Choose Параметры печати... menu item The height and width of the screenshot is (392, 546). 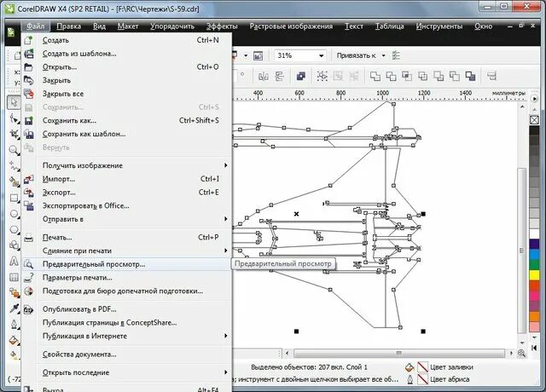[127, 278]
